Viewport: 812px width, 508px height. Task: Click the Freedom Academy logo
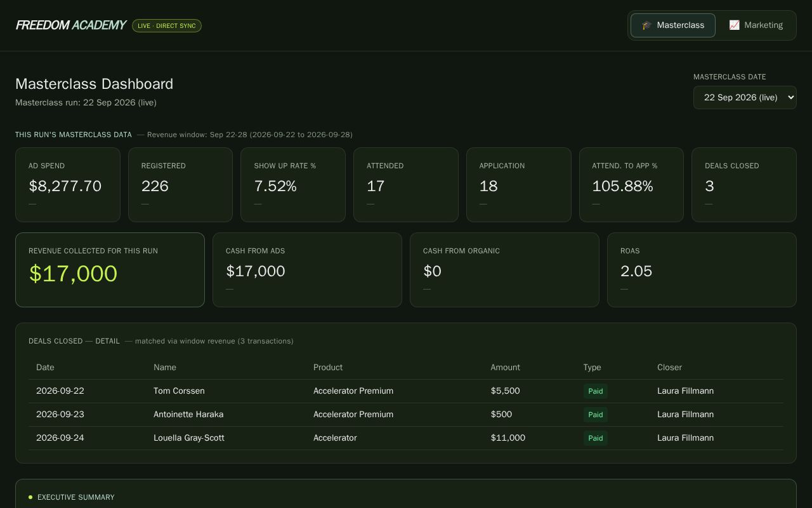70,25
